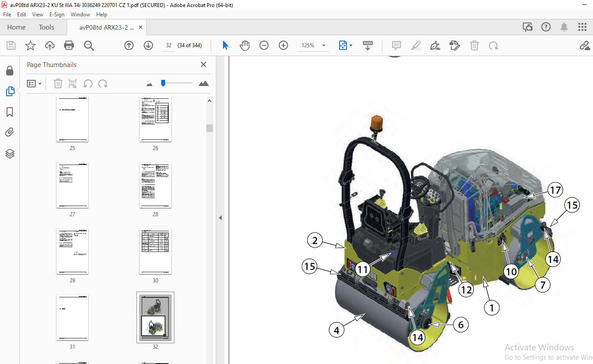Open the apps grid icon
The image size is (593, 364).
click(x=582, y=27)
